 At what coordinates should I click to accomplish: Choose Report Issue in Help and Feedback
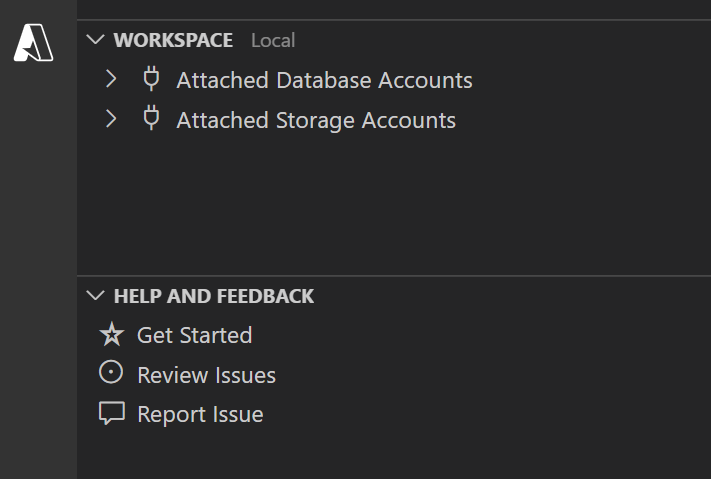coord(200,414)
